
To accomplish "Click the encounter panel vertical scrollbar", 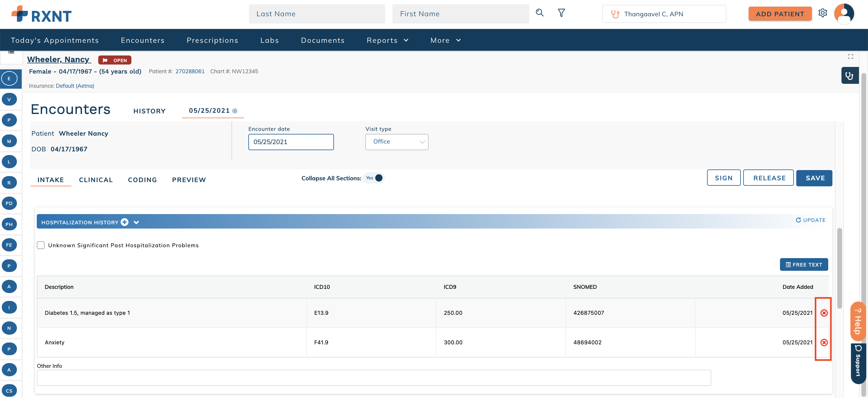I will (x=839, y=268).
